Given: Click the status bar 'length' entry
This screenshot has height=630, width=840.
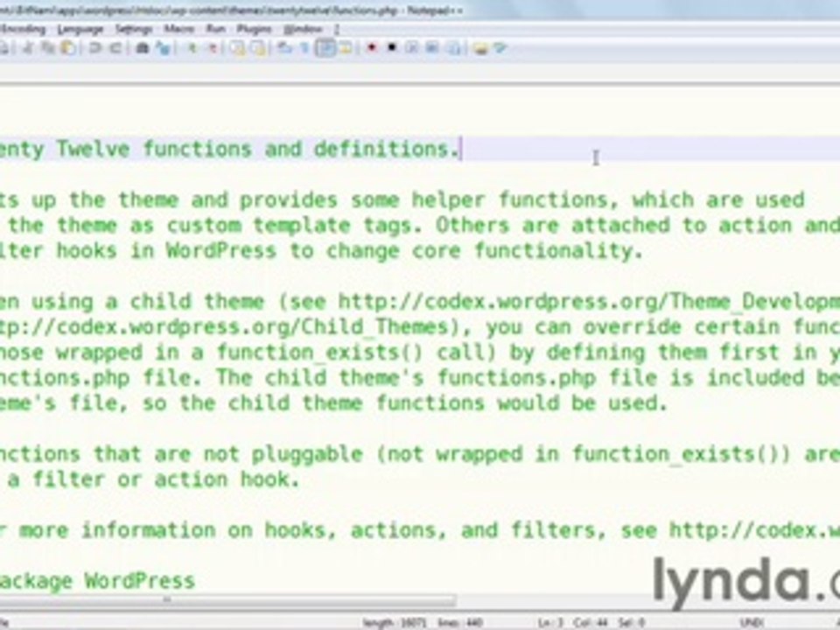Looking at the screenshot, I should click(395, 623).
